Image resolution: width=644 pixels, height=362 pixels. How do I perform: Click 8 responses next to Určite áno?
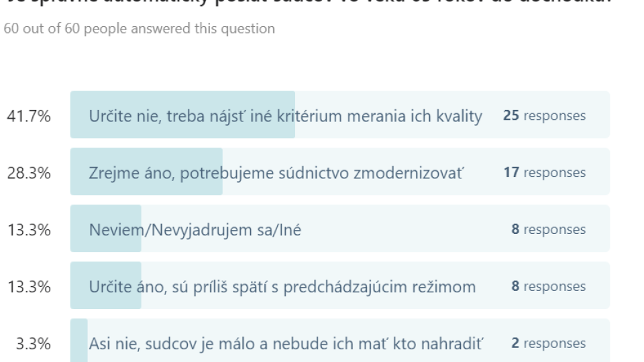[x=548, y=286]
